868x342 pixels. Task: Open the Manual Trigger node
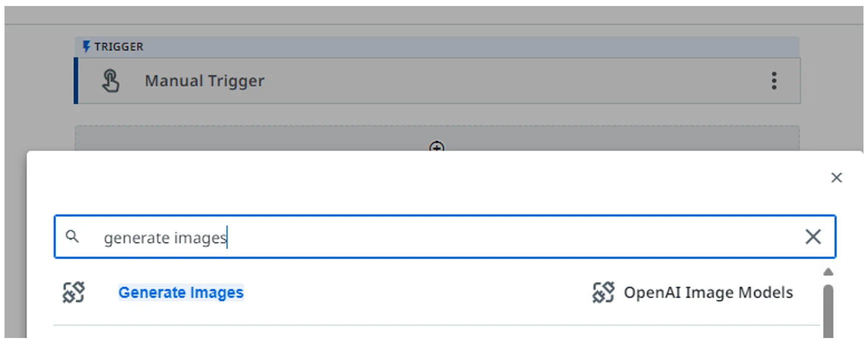click(x=205, y=80)
